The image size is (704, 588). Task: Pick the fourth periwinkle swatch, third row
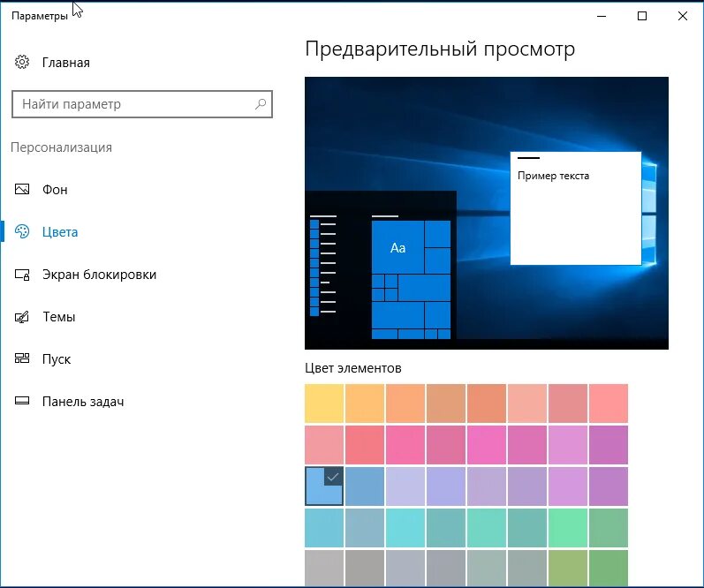pos(446,486)
